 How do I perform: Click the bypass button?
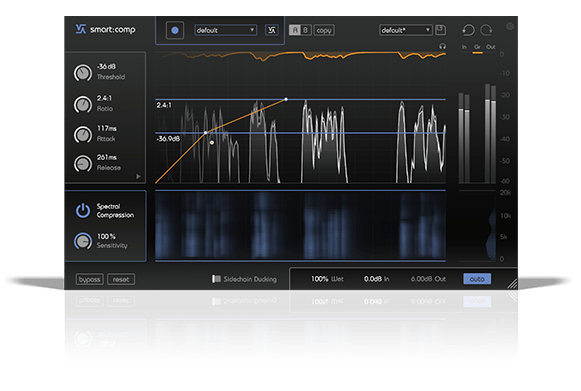(90, 279)
